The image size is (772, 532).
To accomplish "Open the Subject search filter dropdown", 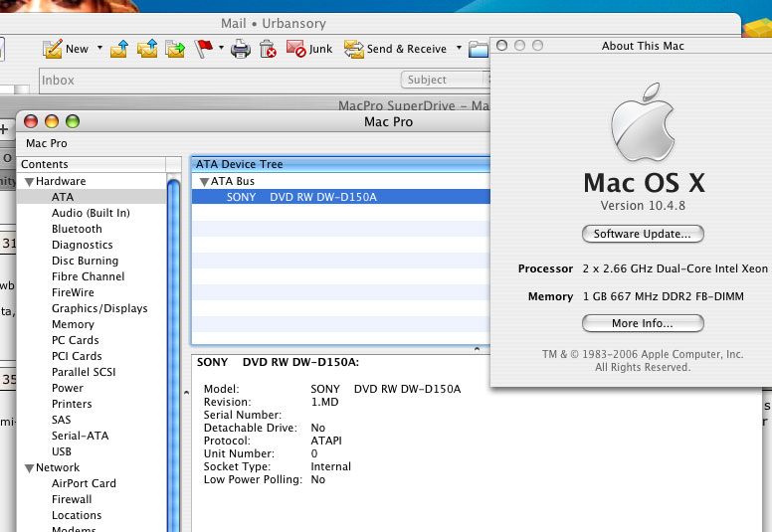I will click(x=446, y=80).
